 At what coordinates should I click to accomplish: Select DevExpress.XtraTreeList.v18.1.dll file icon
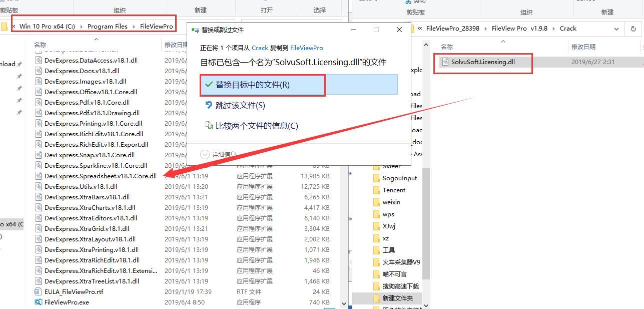39,281
